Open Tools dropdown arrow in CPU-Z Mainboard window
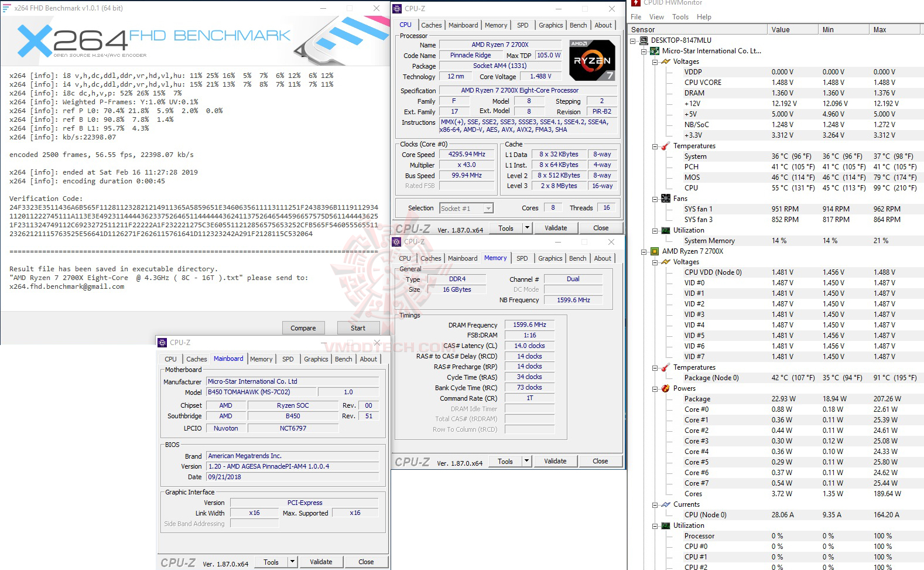The width and height of the screenshot is (924, 570). [x=292, y=562]
